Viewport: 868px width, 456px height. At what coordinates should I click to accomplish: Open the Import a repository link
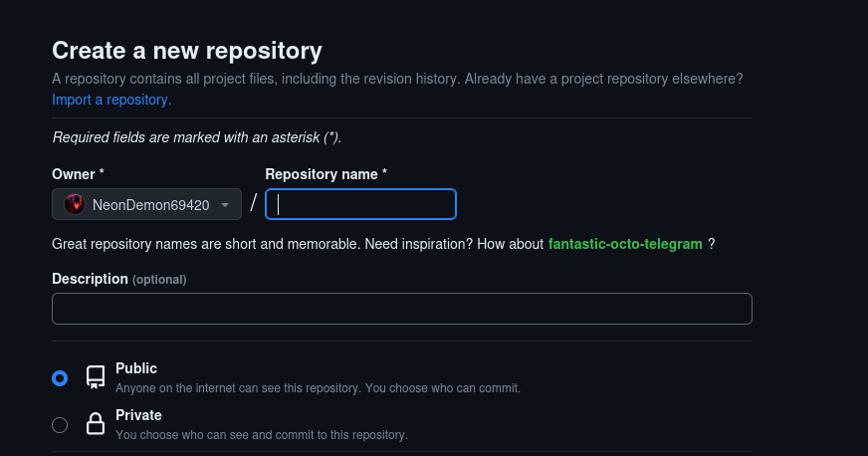click(x=111, y=100)
